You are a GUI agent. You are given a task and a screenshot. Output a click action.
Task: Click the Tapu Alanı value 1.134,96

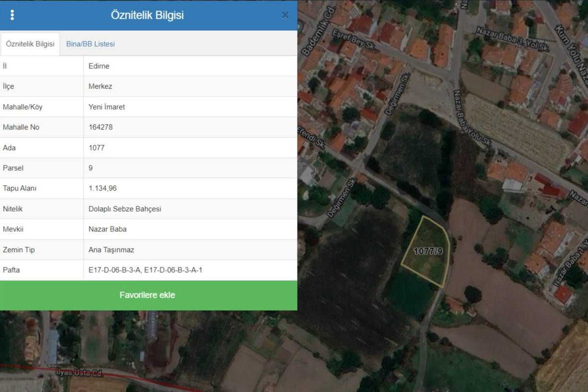click(x=103, y=188)
